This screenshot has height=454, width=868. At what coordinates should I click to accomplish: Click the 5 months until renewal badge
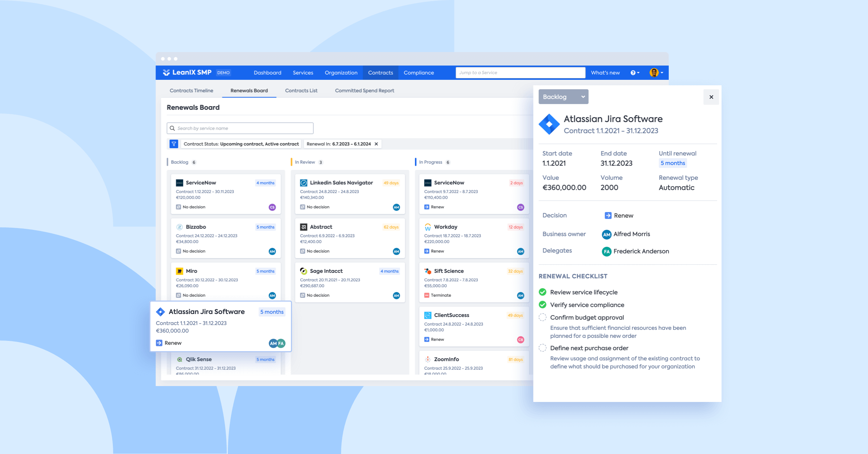tap(672, 163)
